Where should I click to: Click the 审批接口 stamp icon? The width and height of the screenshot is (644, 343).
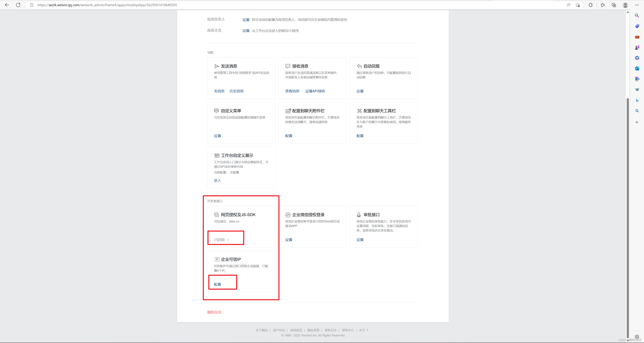tap(359, 215)
